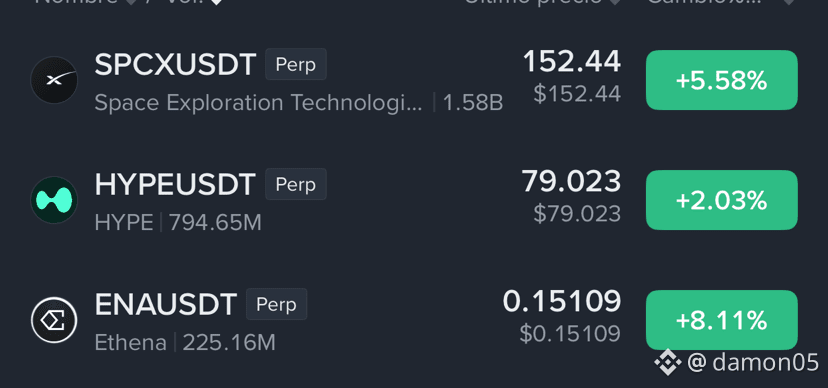This screenshot has height=388, width=828.
Task: Tap the SpaceX logo icon
Action: [x=54, y=80]
